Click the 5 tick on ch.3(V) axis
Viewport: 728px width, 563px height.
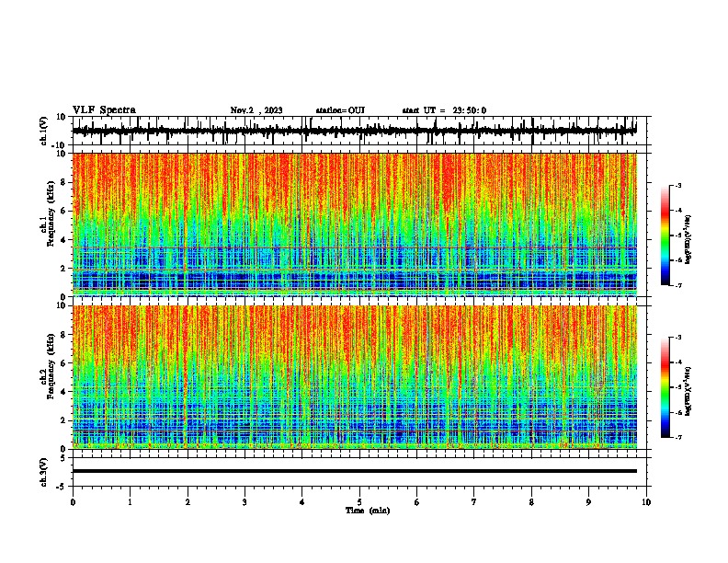(x=63, y=458)
